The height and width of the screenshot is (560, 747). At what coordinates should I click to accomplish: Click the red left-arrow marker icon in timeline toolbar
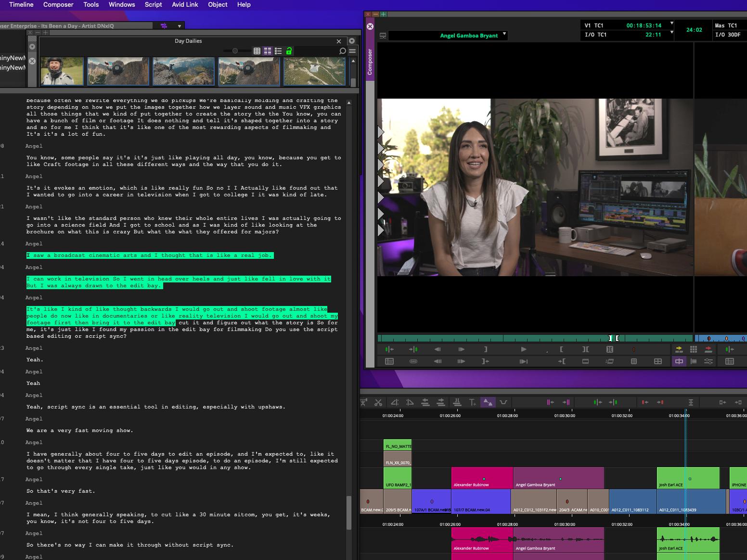tap(645, 402)
